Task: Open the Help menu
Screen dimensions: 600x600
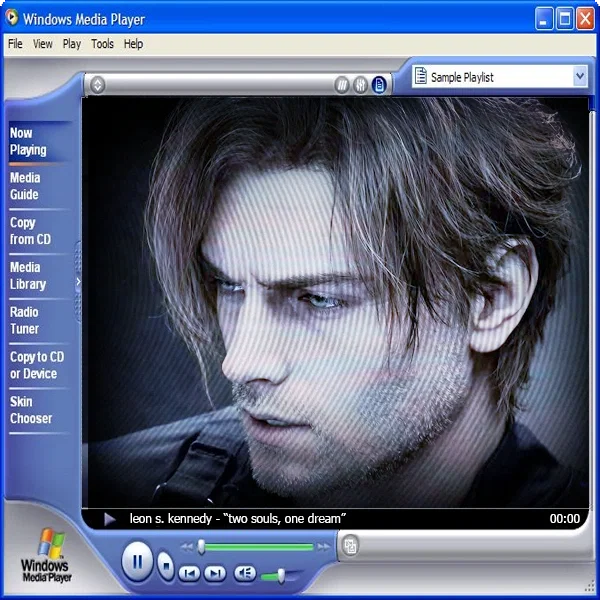Action: tap(133, 44)
